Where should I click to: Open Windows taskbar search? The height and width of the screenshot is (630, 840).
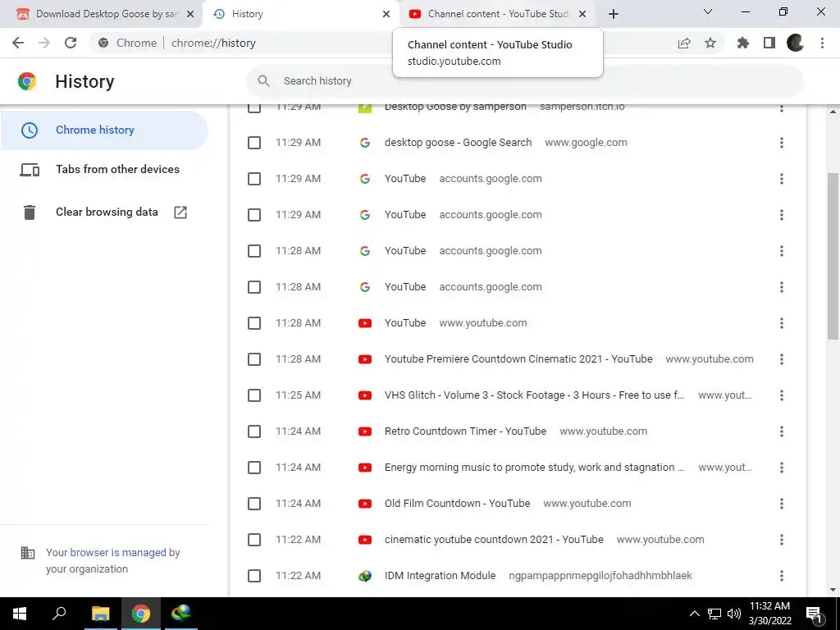(59, 614)
